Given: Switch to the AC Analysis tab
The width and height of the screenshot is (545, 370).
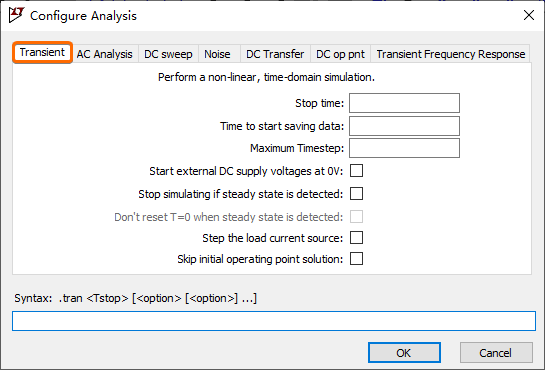Looking at the screenshot, I should pos(105,54).
